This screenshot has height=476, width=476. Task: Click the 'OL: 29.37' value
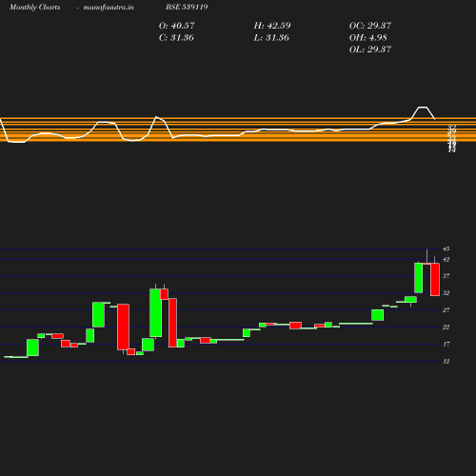(x=370, y=50)
